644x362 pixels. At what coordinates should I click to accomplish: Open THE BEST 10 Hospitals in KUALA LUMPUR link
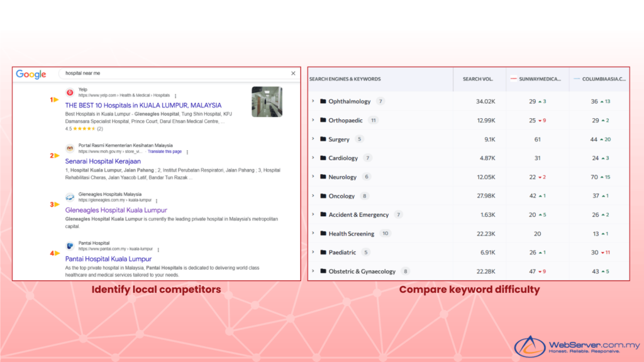point(143,106)
